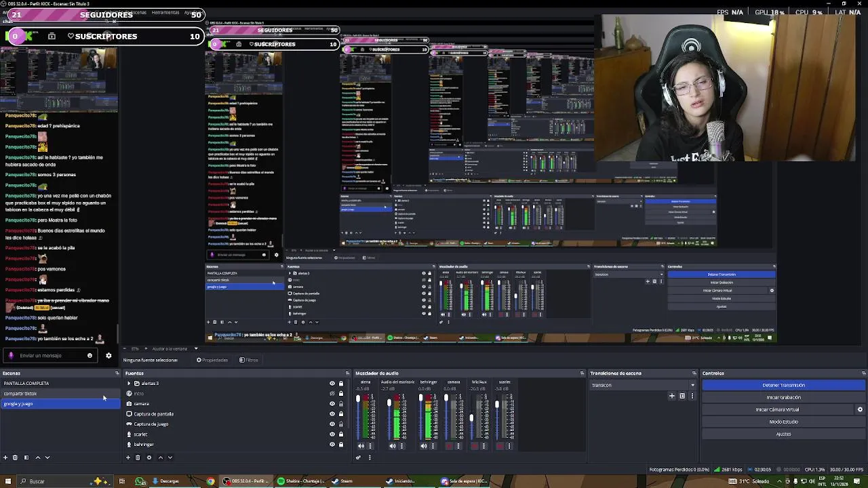Open chat settings gear icon
This screenshot has width=868, height=488.
tap(108, 355)
